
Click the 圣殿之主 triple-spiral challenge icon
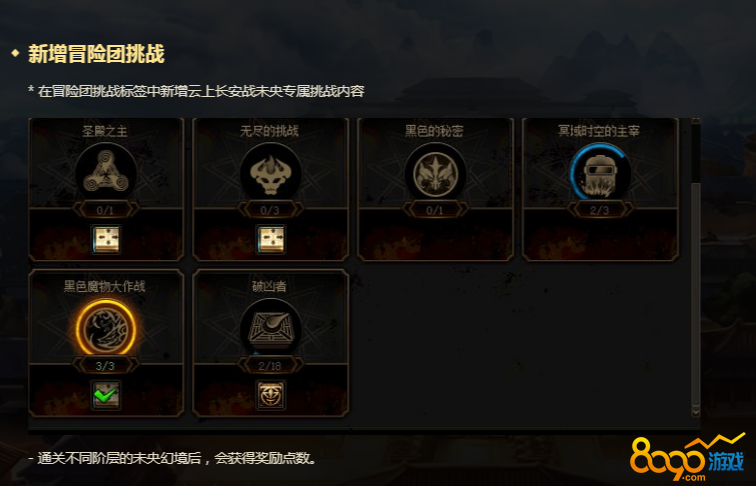tap(106, 172)
